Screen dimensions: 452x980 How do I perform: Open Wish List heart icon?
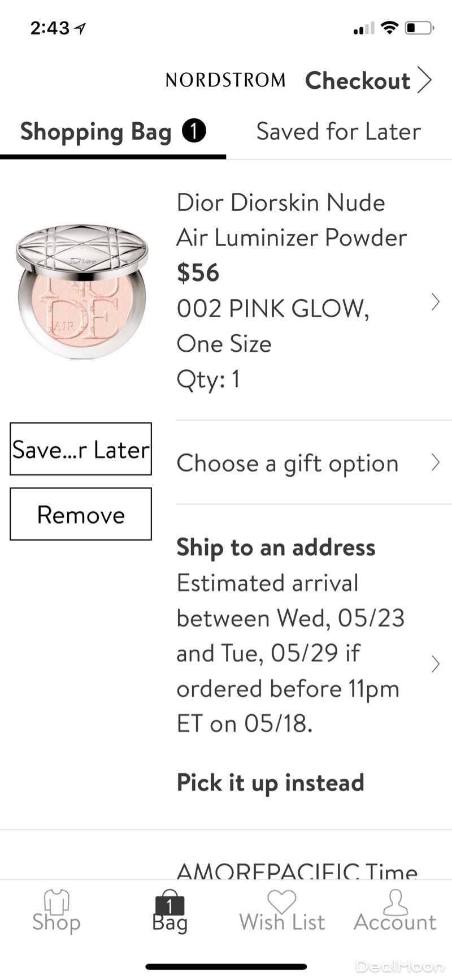tap(281, 900)
